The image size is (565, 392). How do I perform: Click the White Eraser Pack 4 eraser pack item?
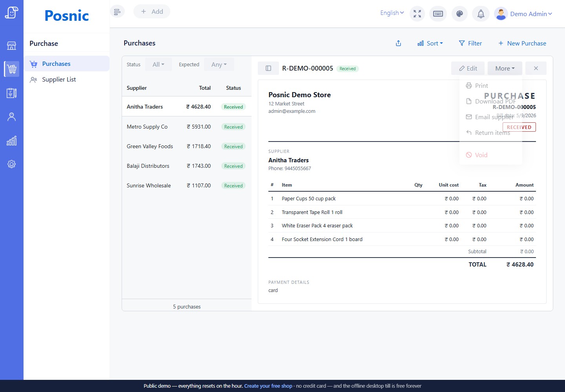click(317, 226)
